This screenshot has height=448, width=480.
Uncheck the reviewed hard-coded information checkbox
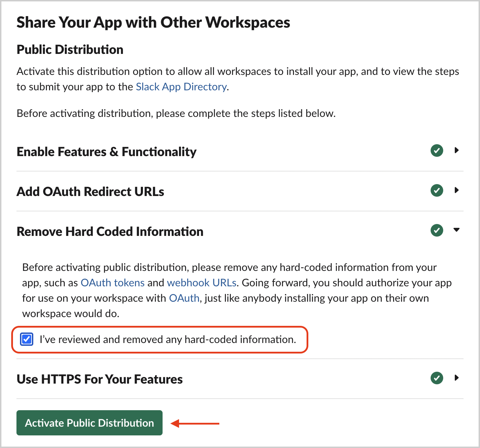27,339
